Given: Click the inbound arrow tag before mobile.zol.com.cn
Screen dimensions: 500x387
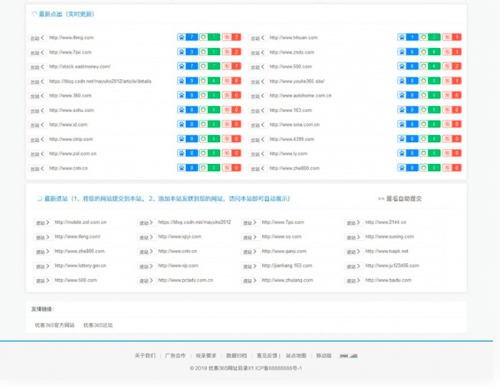Looking at the screenshot, I should point(42,222).
